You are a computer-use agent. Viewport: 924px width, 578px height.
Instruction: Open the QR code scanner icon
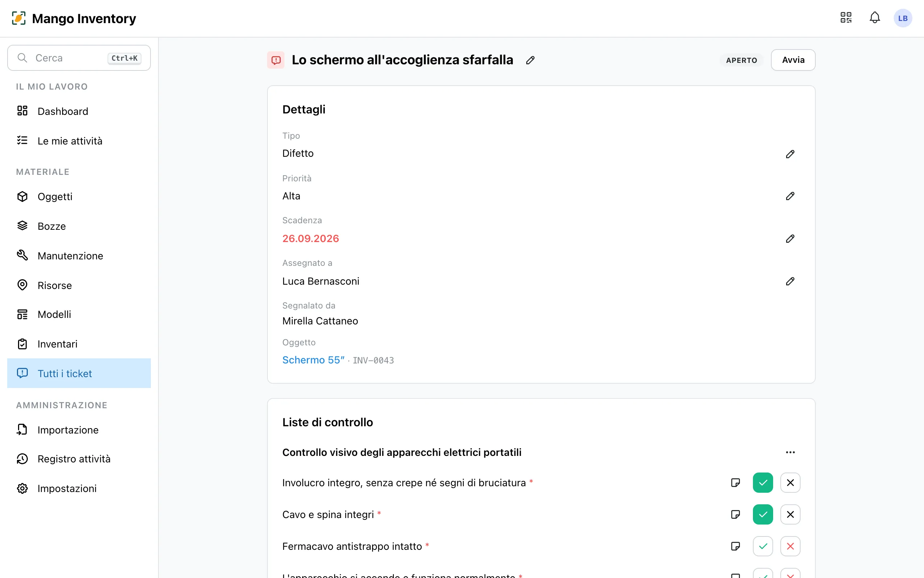[846, 18]
